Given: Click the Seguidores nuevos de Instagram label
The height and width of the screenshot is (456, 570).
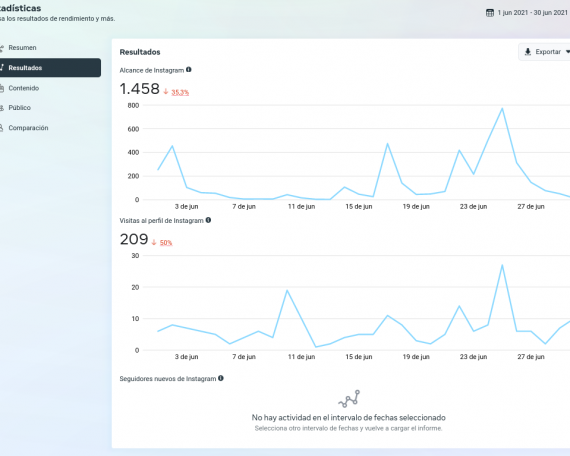Looking at the screenshot, I should click(168, 379).
